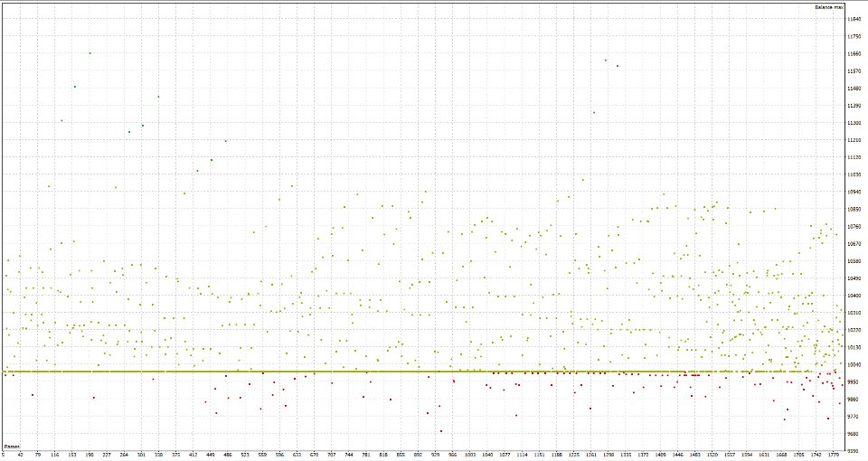Select the 9950 balance axis value
This screenshot has height=461, width=868.
tap(853, 381)
